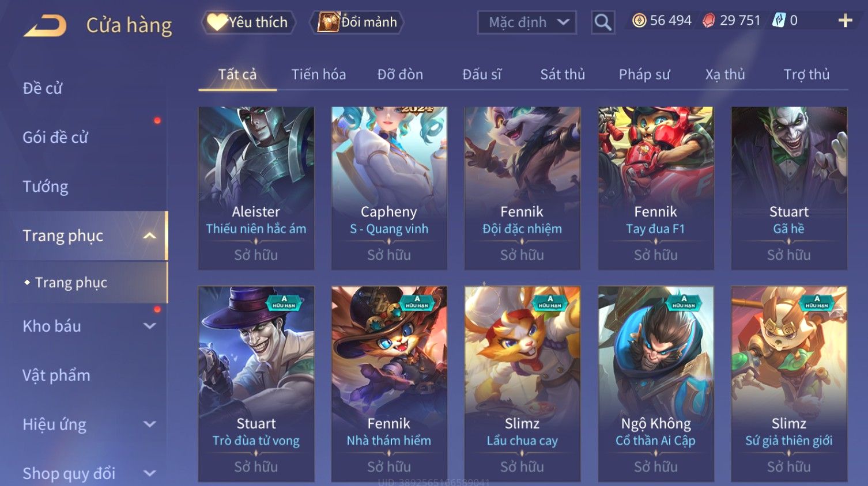Click the golden back arrow icon

tap(45, 25)
